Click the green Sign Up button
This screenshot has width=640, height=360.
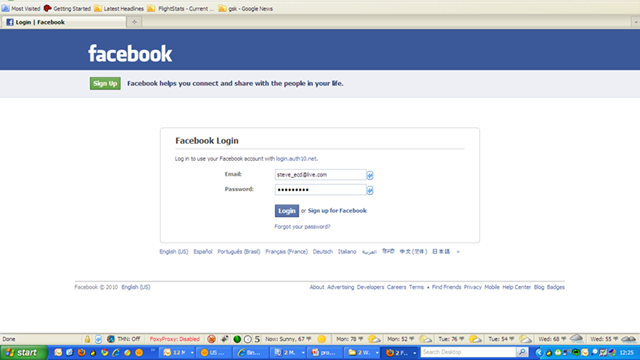point(105,83)
